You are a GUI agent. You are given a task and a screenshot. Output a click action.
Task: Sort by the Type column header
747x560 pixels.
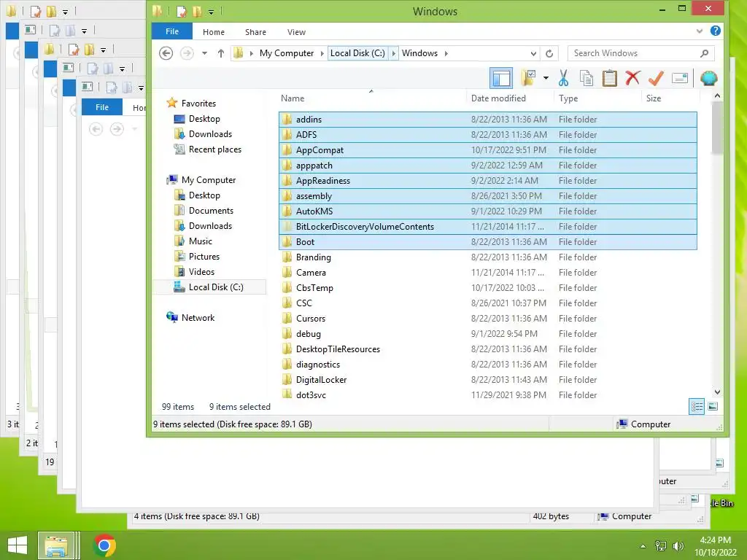coord(598,98)
